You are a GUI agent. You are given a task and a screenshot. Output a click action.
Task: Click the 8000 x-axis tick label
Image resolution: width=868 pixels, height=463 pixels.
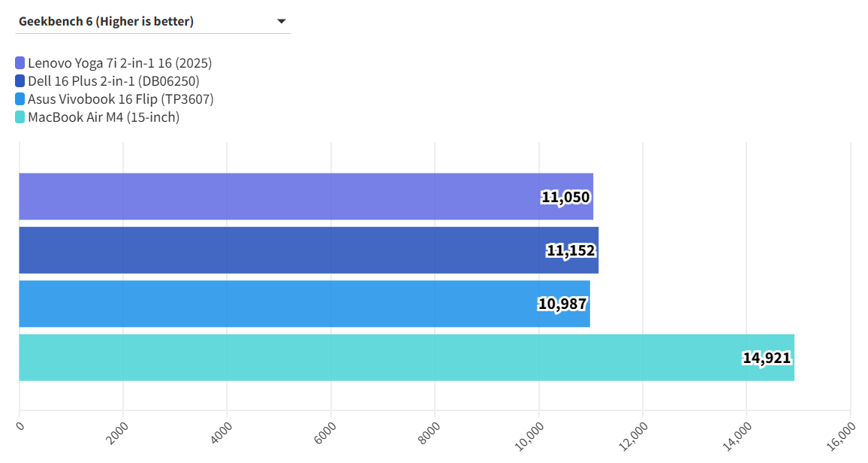point(429,433)
